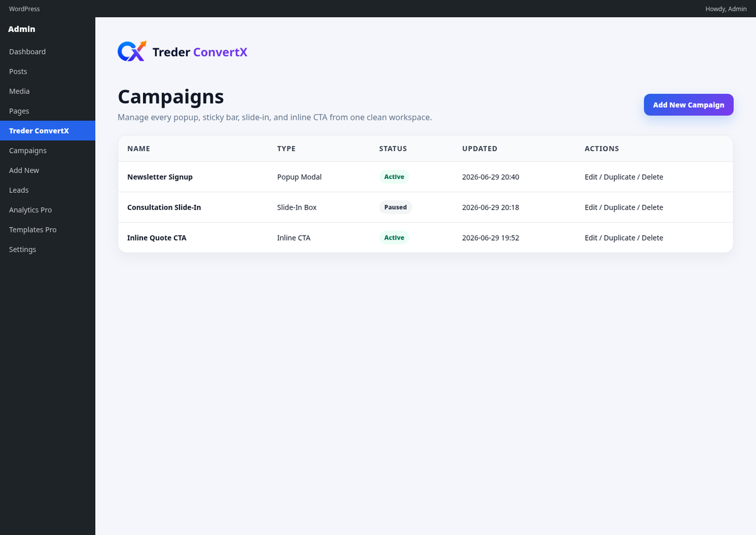Click the ACTIONS column header
This screenshot has width=756, height=535.
click(x=602, y=149)
